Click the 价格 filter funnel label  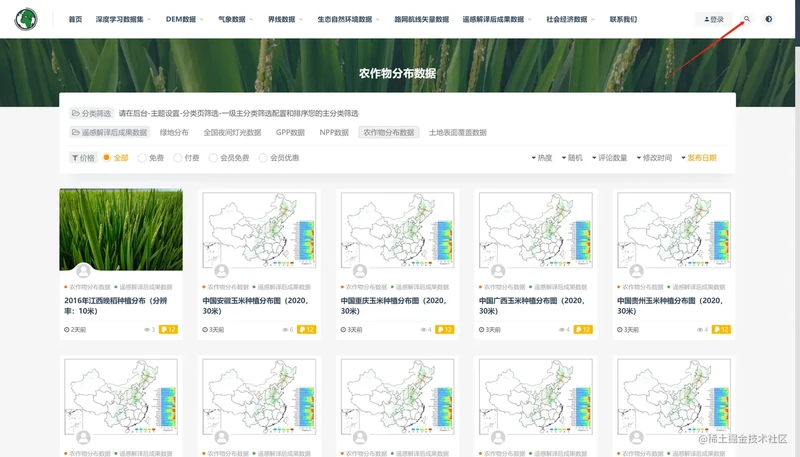[83, 158]
